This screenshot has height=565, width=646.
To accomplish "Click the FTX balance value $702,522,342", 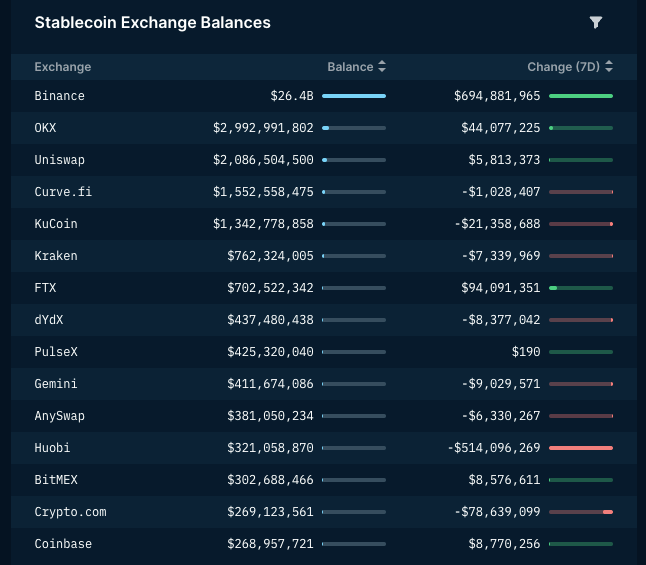I will tap(270, 288).
